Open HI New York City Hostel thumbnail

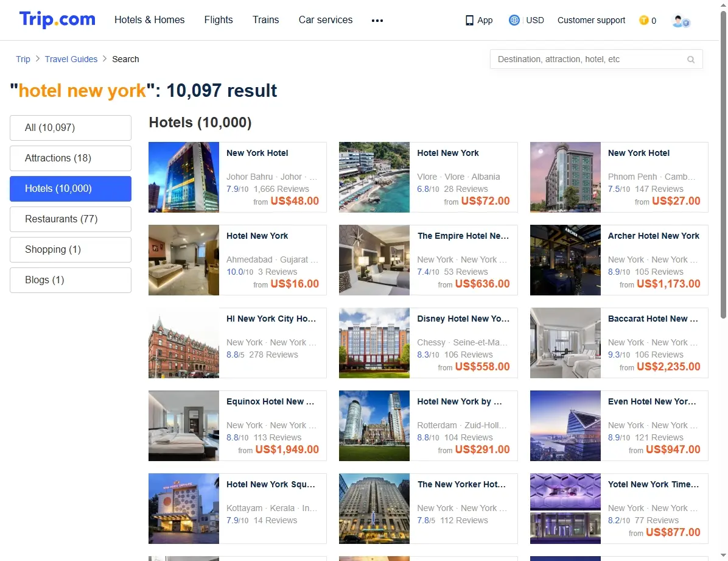[x=184, y=343]
